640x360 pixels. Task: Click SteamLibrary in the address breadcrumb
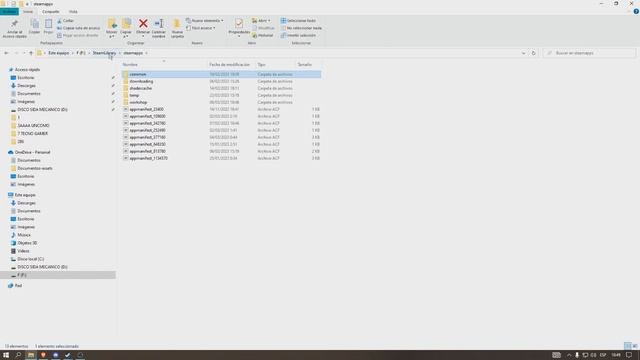point(104,53)
